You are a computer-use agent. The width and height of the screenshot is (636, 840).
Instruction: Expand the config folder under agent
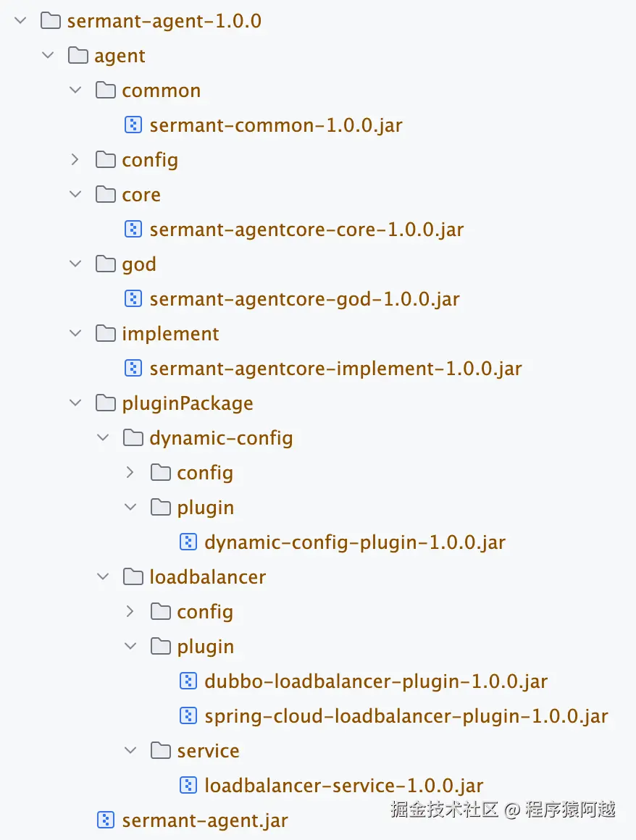tap(75, 159)
